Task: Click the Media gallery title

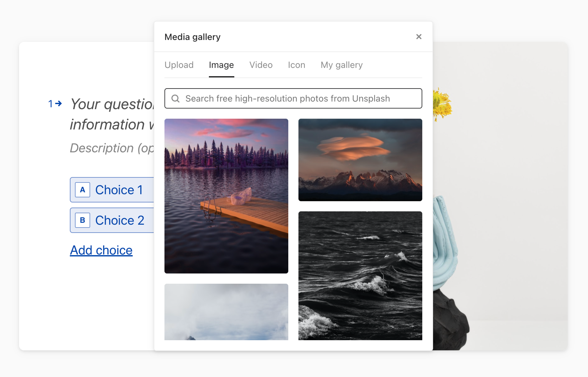Action: (x=192, y=37)
